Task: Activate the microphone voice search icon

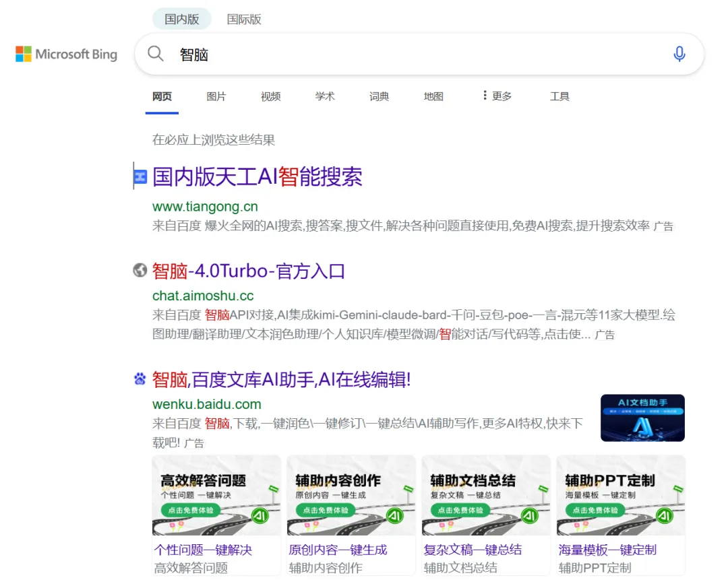Action: (679, 54)
